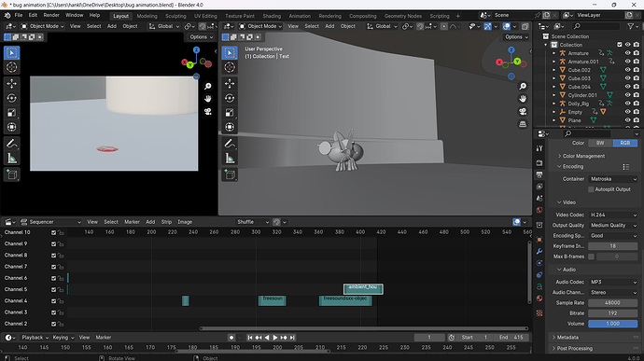Viewport: 644px width, 361px height.
Task: Select the ambient_hou strip in sequencer
Action: pos(363,289)
